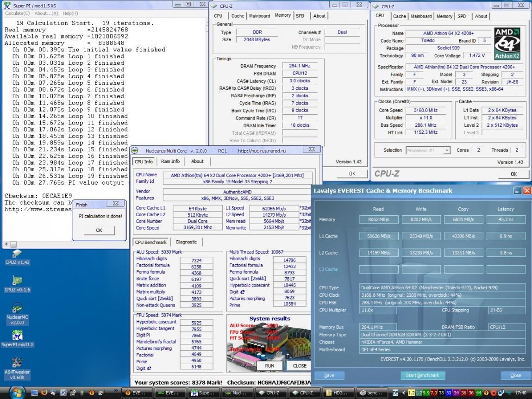Switch to Cache tab in the right CPU-Z window
Viewport: 532px width, 399px height.
click(x=399, y=16)
